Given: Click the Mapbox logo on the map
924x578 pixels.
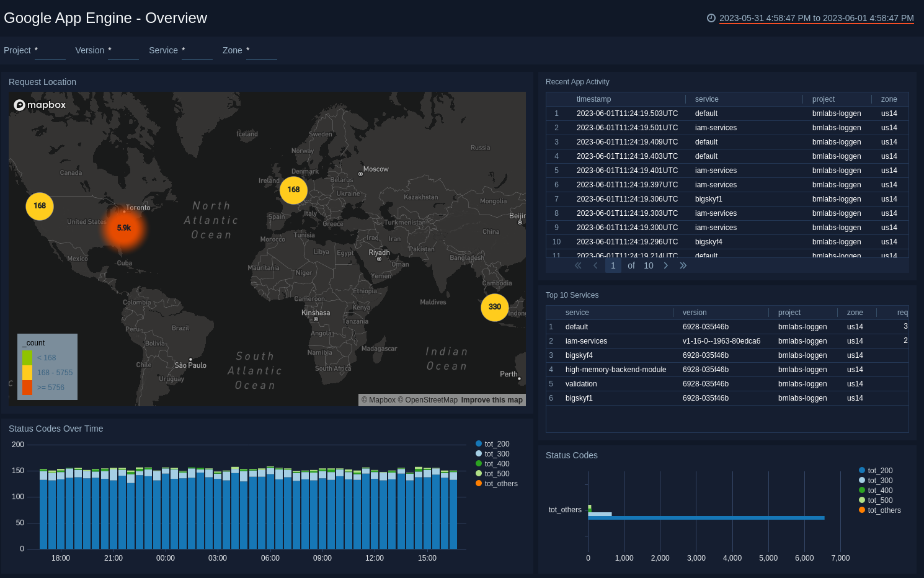Looking at the screenshot, I should pos(39,105).
